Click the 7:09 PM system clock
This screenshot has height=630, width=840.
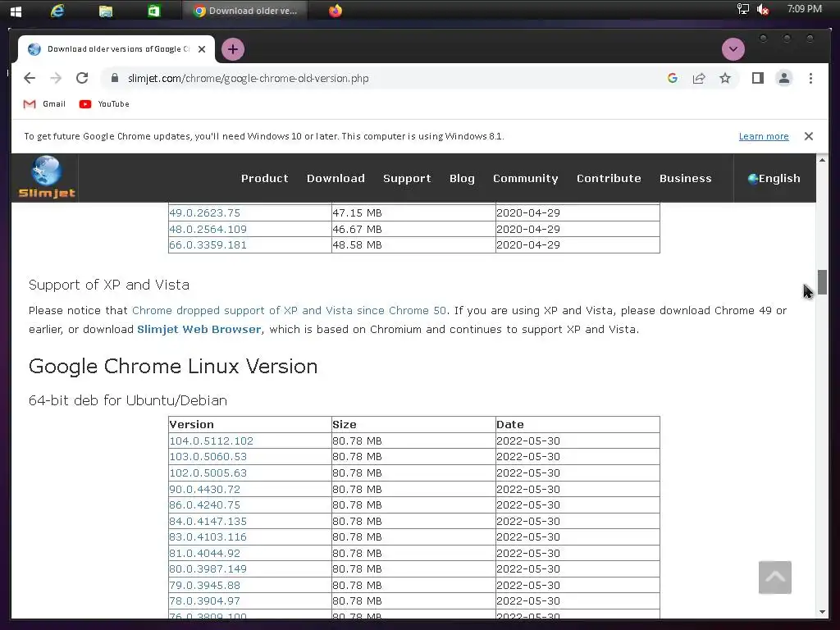[x=804, y=8]
